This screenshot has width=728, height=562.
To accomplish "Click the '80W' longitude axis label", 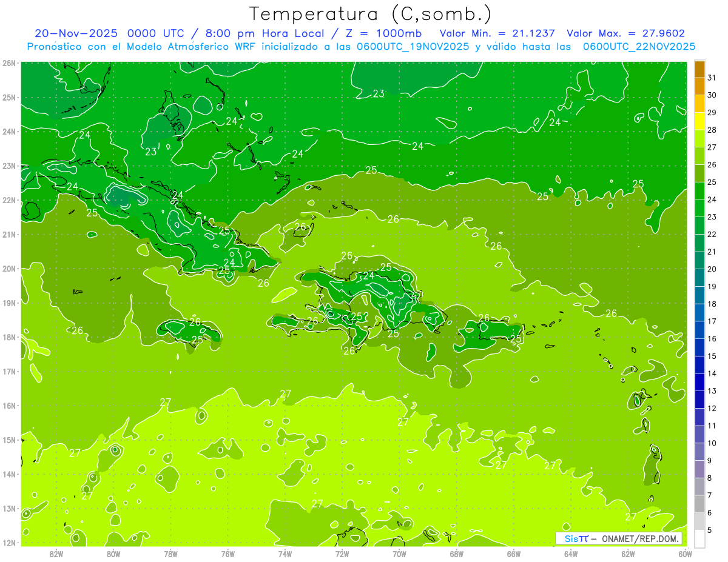I will [x=113, y=553].
